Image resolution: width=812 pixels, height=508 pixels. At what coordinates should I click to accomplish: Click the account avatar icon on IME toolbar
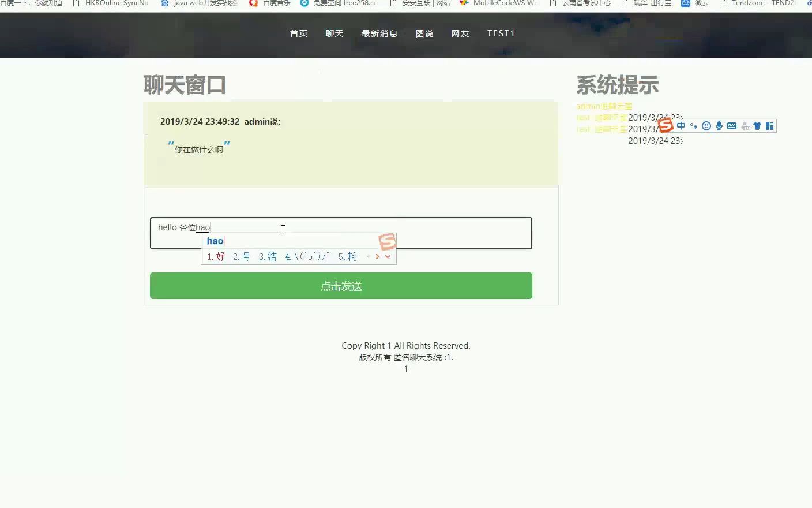click(x=745, y=126)
